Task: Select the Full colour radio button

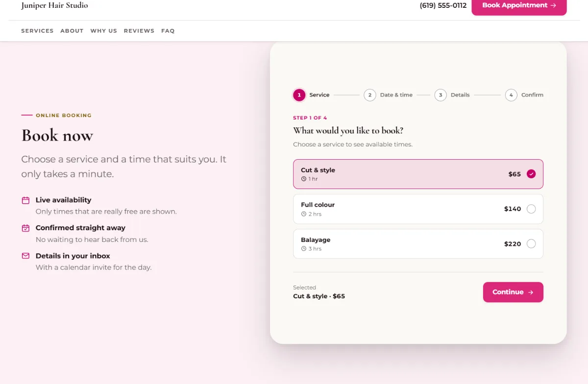Action: pyautogui.click(x=531, y=209)
